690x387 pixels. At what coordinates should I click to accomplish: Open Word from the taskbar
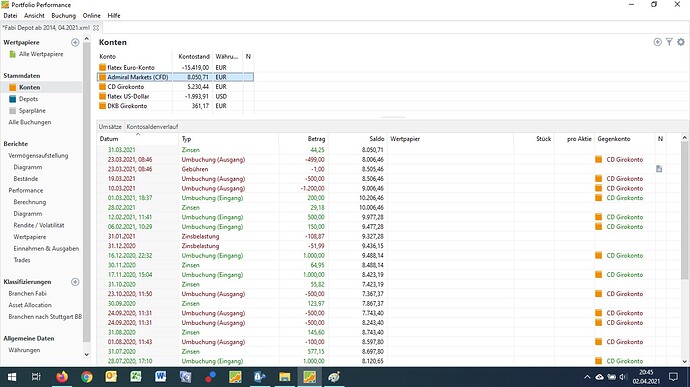(x=161, y=377)
